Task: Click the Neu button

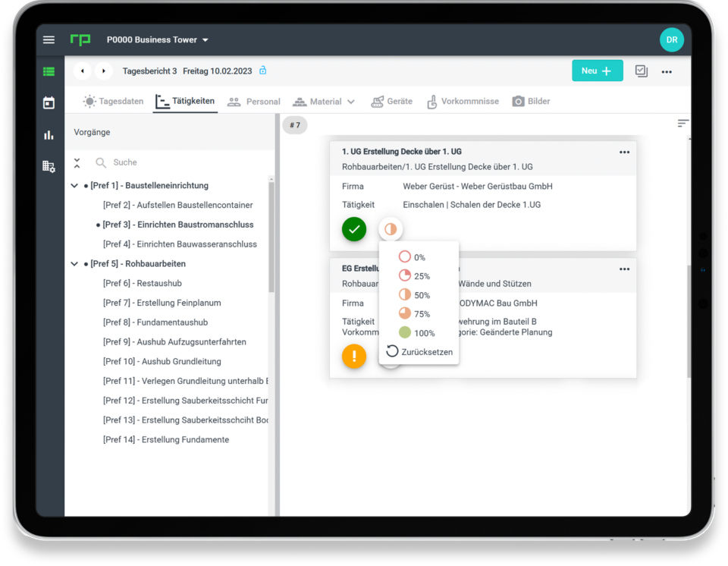Action: (x=597, y=71)
